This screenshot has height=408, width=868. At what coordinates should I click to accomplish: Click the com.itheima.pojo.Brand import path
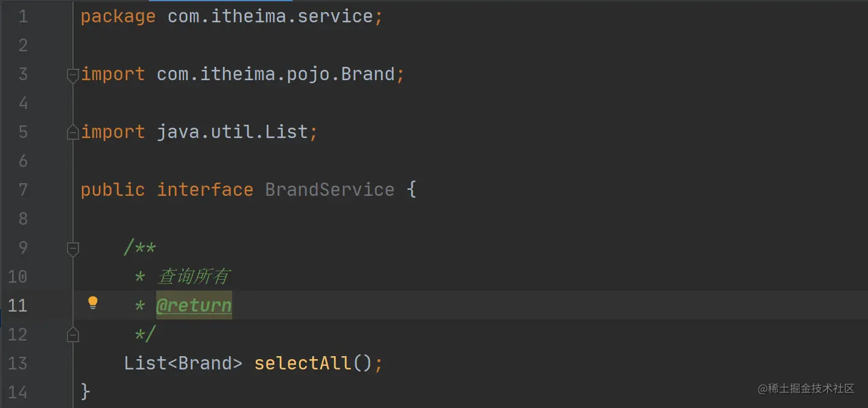coord(275,74)
